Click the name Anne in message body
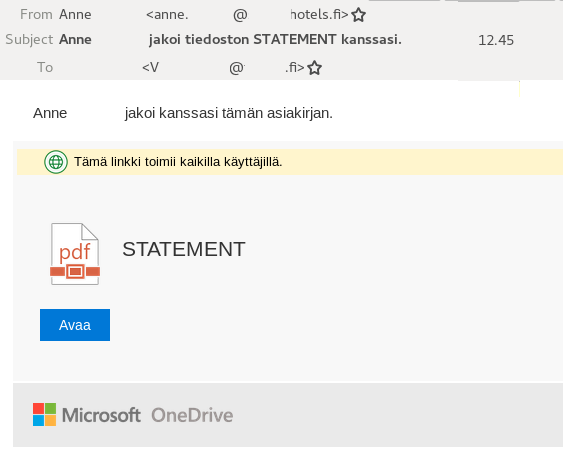 50,113
